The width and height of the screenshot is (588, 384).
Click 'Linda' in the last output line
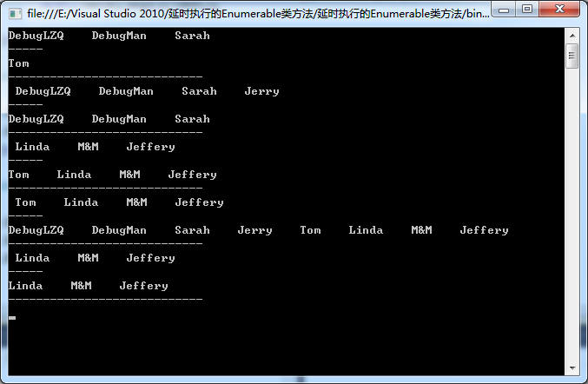pyautogui.click(x=25, y=286)
